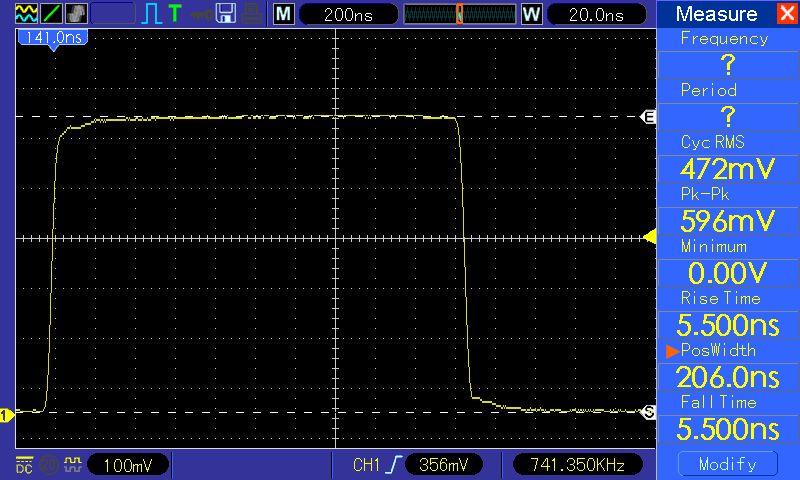Click the 100mV vertical scale value
800x480 pixels.
coord(128,465)
